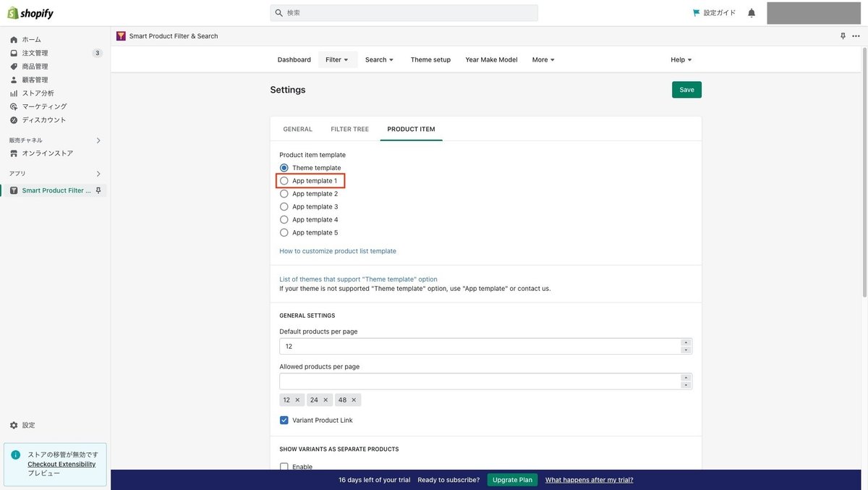Click the home icon in sidebar
This screenshot has height=490, width=868.
(x=14, y=40)
